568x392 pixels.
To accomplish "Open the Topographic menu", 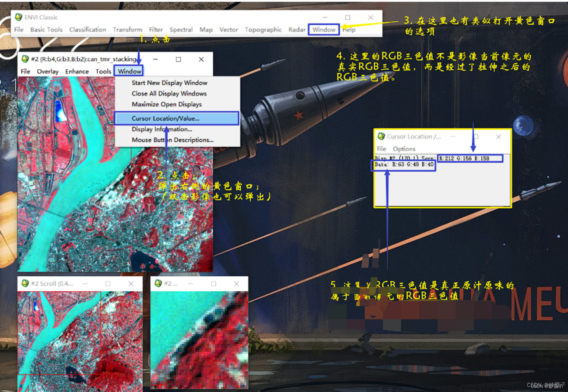I will pyautogui.click(x=263, y=29).
